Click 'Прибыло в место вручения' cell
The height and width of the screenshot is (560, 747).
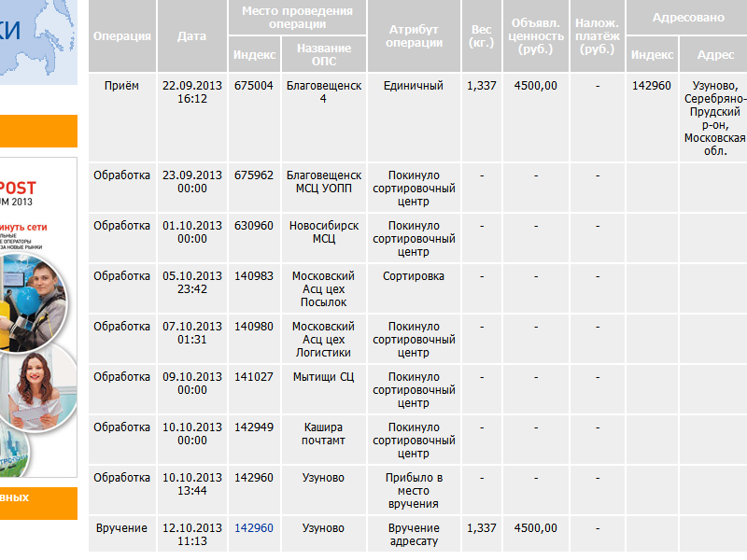[414, 491]
